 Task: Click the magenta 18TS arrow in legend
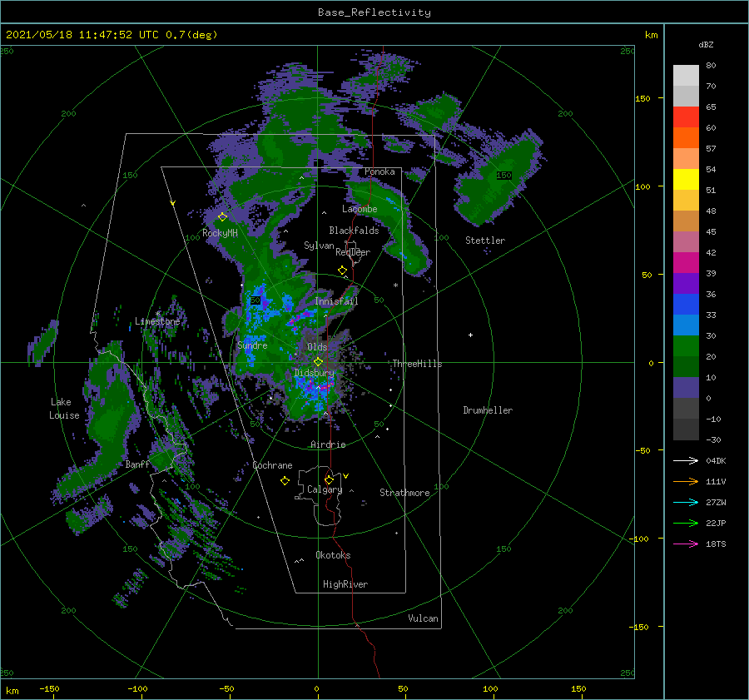coord(686,544)
